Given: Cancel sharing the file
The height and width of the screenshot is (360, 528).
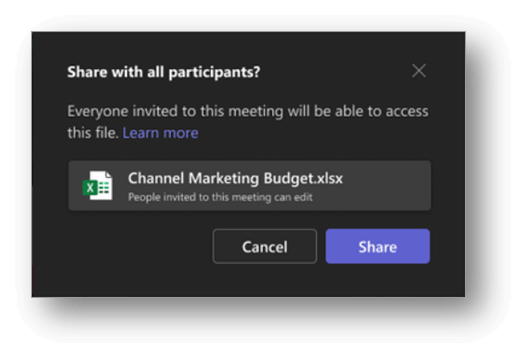Looking at the screenshot, I should tap(265, 247).
